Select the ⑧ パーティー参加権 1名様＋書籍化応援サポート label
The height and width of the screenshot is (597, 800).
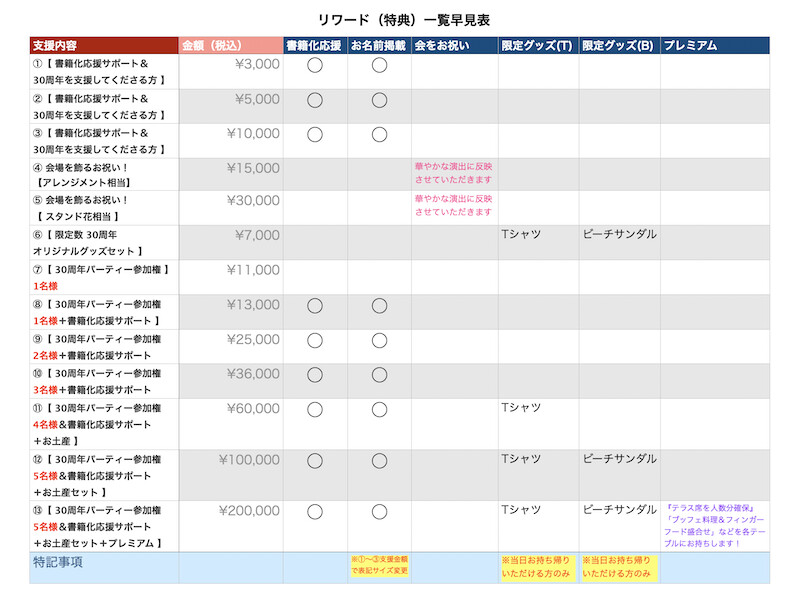[97, 312]
